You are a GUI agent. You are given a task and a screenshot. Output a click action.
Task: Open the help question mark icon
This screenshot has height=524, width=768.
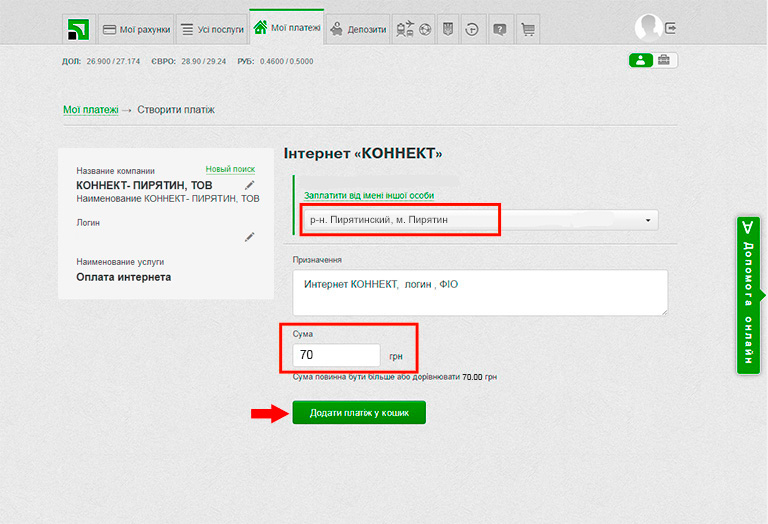(x=500, y=29)
